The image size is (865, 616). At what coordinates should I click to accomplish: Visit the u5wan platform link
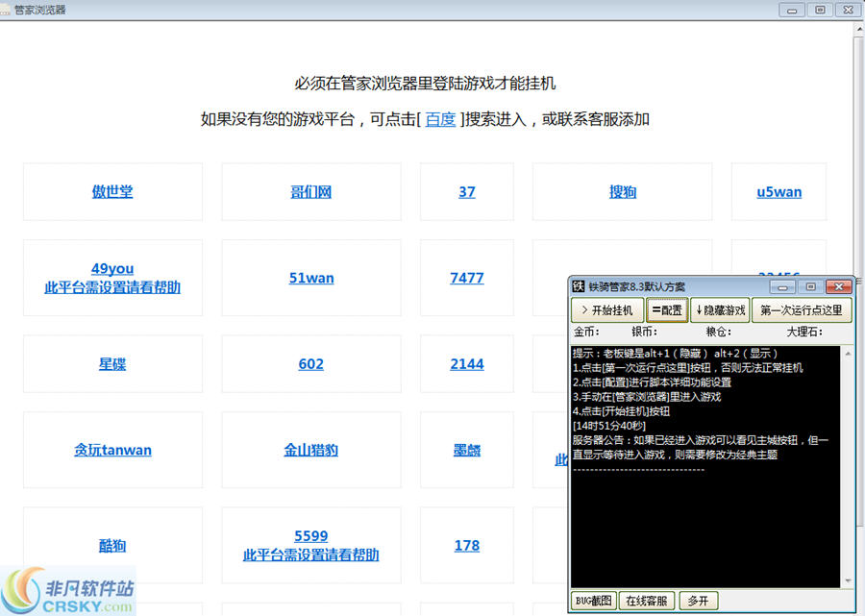778,192
